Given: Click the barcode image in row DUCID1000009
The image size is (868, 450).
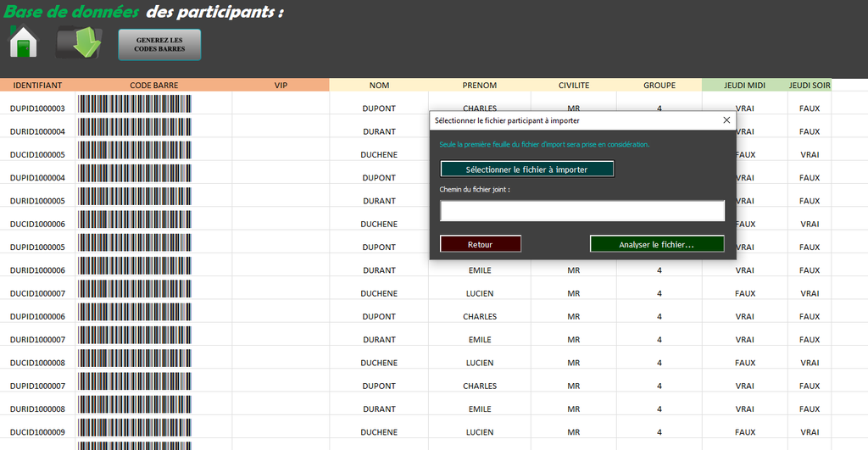Looking at the screenshot, I should coord(135,427).
